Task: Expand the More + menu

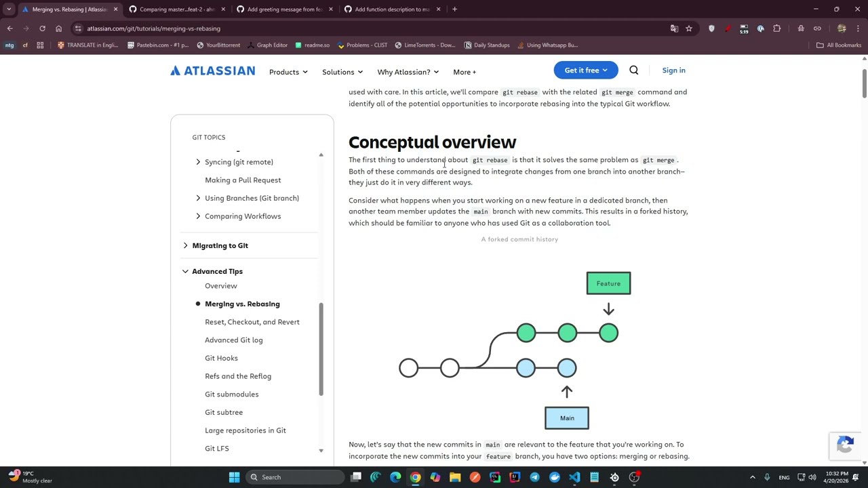Action: (465, 72)
